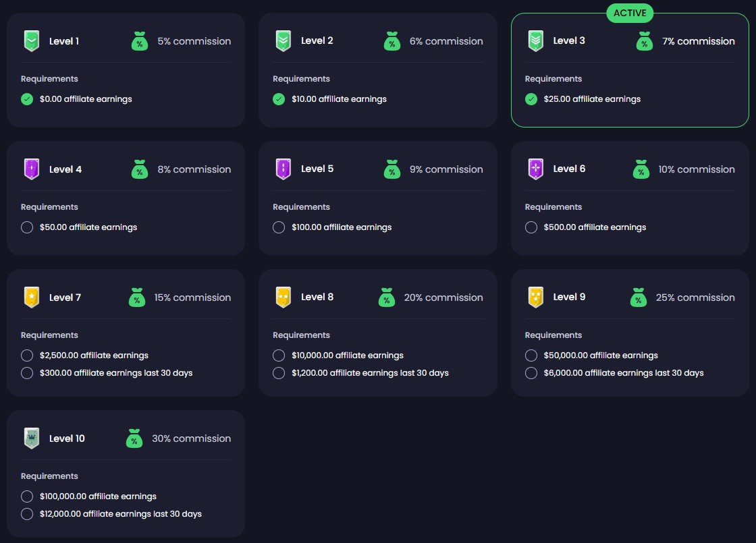Click the $1,200.00 last 30 days requirement circle
The height and width of the screenshot is (543, 756).
[x=279, y=373]
